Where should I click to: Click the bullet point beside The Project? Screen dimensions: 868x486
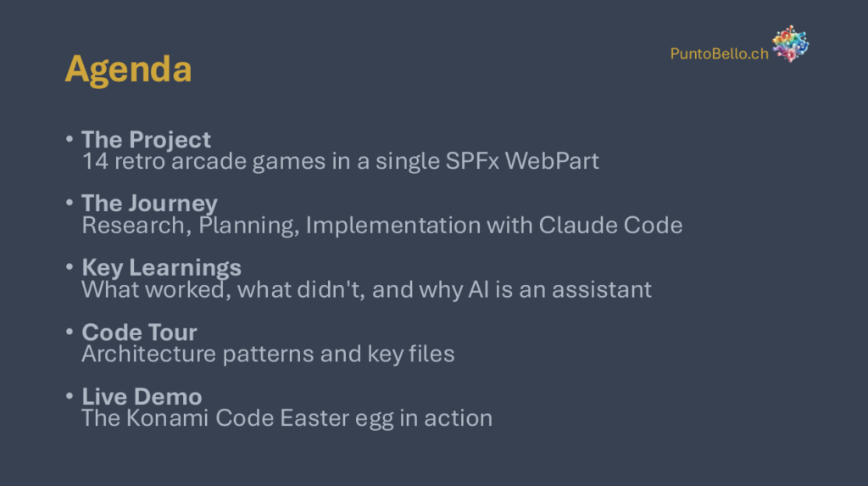coord(69,138)
